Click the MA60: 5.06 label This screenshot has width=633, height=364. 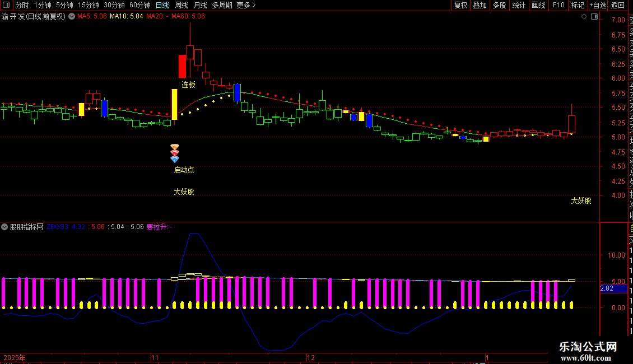[188, 16]
